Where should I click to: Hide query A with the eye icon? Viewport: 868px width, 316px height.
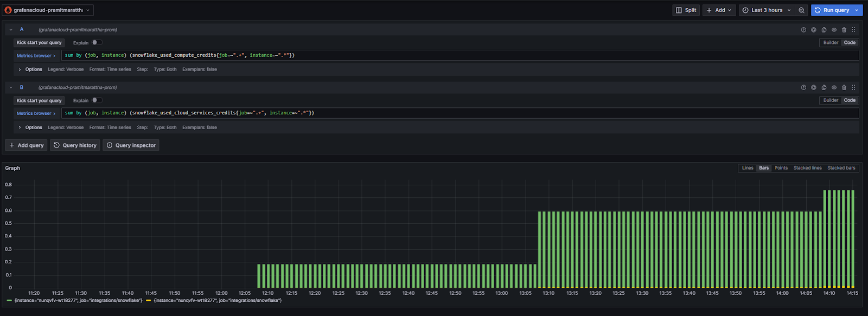834,30
